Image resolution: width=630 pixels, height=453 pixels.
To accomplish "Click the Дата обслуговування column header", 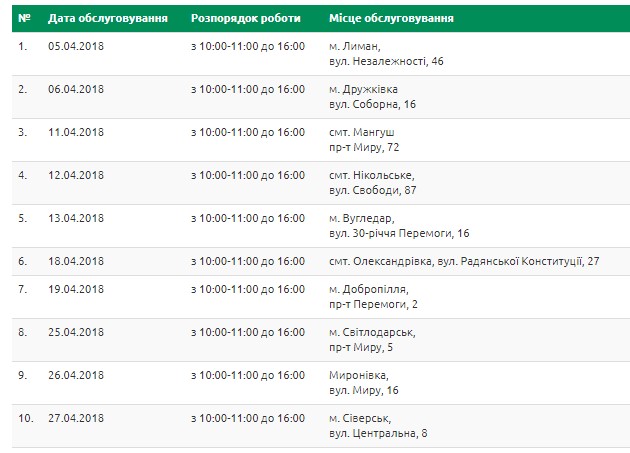I will pos(108,18).
